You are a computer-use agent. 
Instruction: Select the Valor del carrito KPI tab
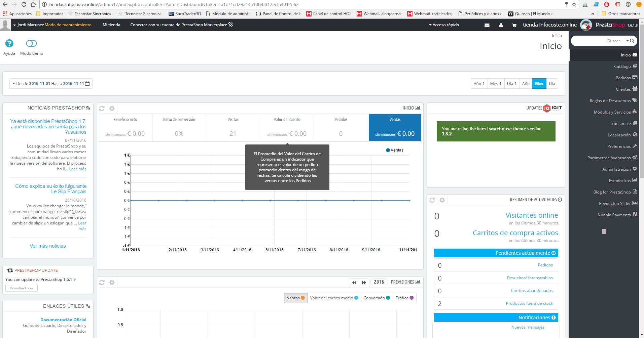(x=287, y=127)
